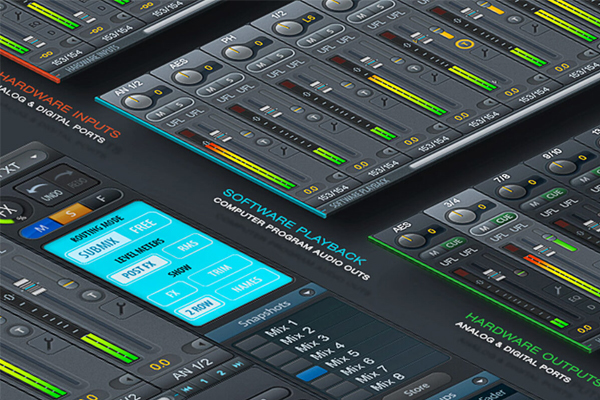Open wrench settings on Software Playback AES
This screenshot has width=600, height=400.
(334, 125)
